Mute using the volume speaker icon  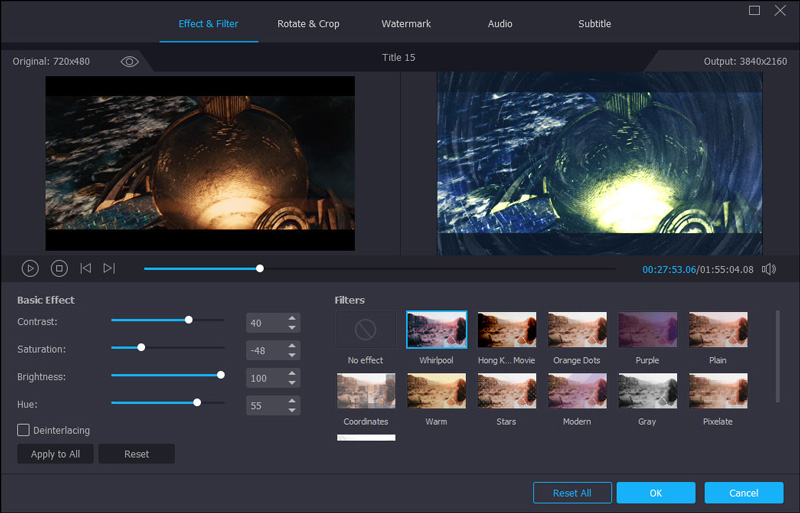tap(769, 269)
